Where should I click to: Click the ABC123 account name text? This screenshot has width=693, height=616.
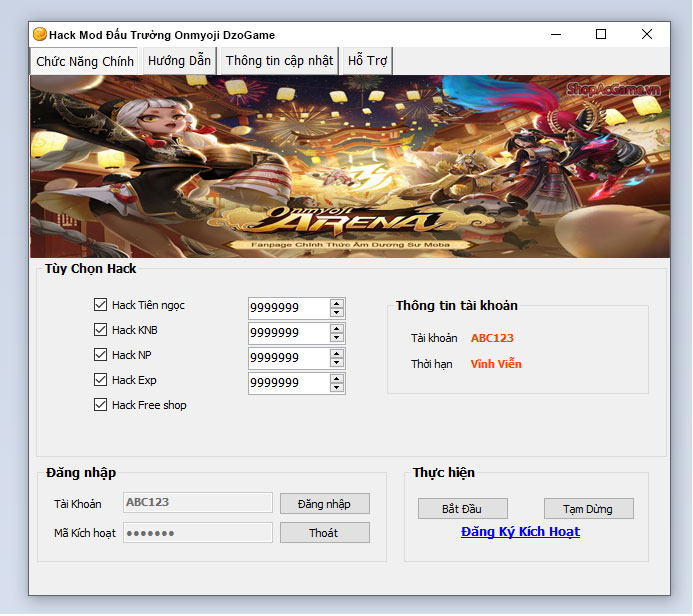(492, 338)
